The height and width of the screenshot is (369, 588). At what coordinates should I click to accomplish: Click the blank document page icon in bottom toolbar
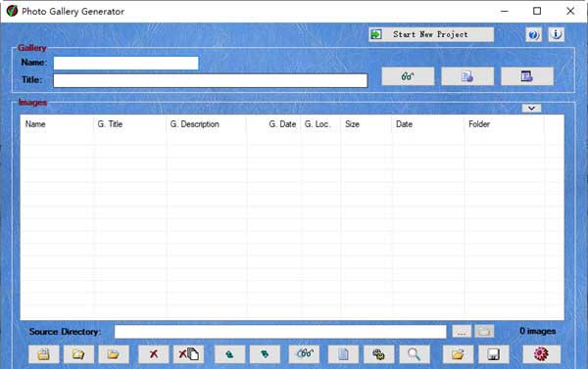pyautogui.click(x=344, y=354)
